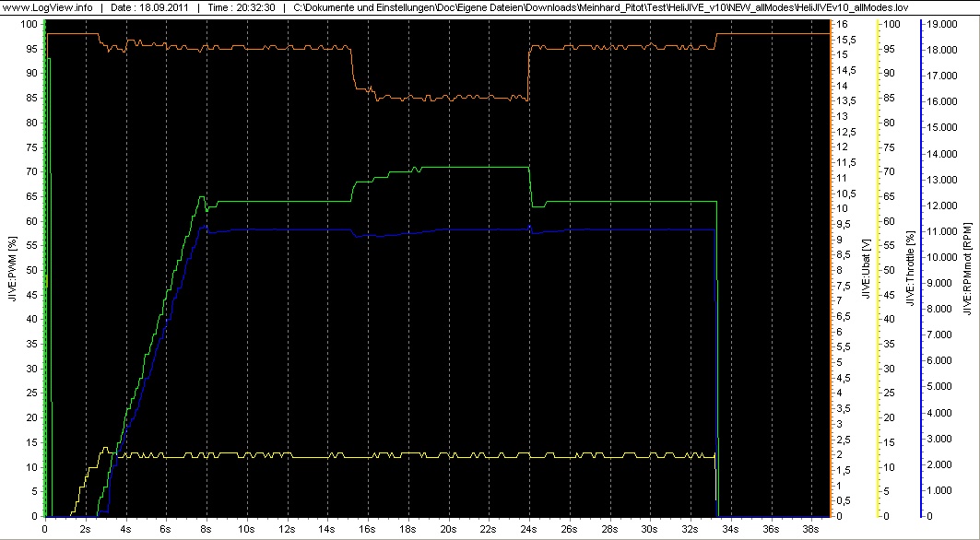Click the 10s tick on time axis
Image resolution: width=980 pixels, height=540 pixels.
point(247,528)
